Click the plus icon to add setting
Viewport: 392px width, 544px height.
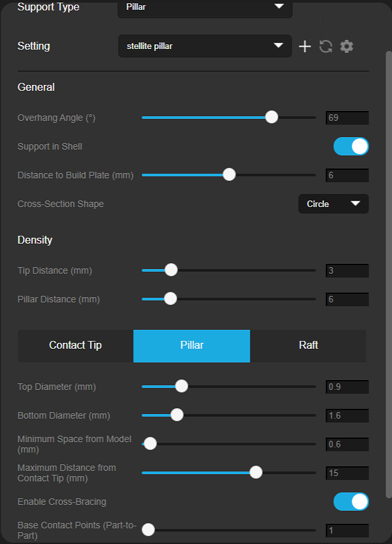tap(305, 46)
